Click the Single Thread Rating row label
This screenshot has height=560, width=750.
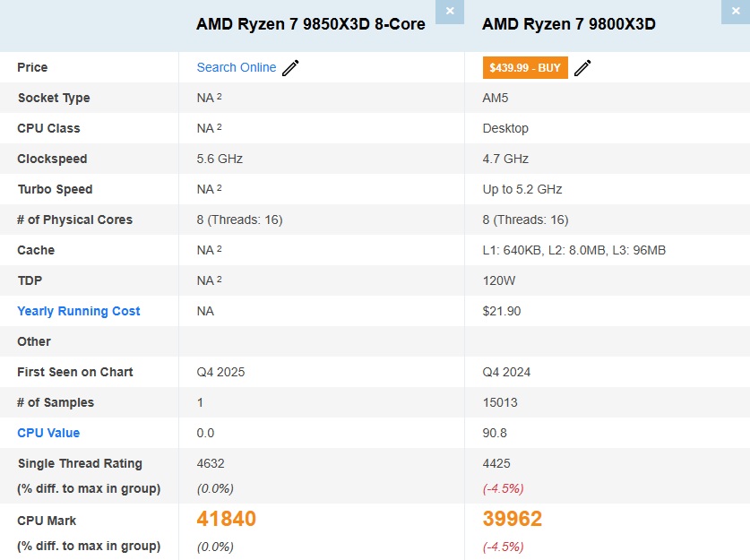(x=79, y=463)
